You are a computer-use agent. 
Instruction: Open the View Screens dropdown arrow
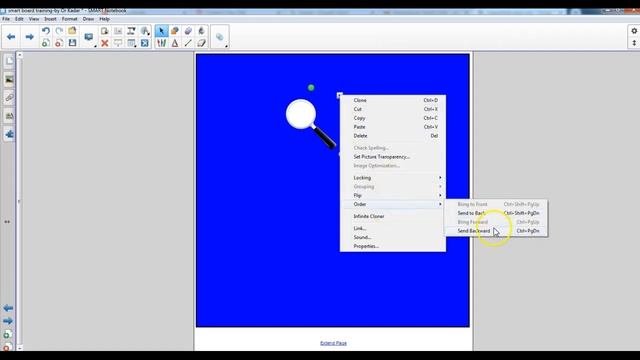point(95,46)
